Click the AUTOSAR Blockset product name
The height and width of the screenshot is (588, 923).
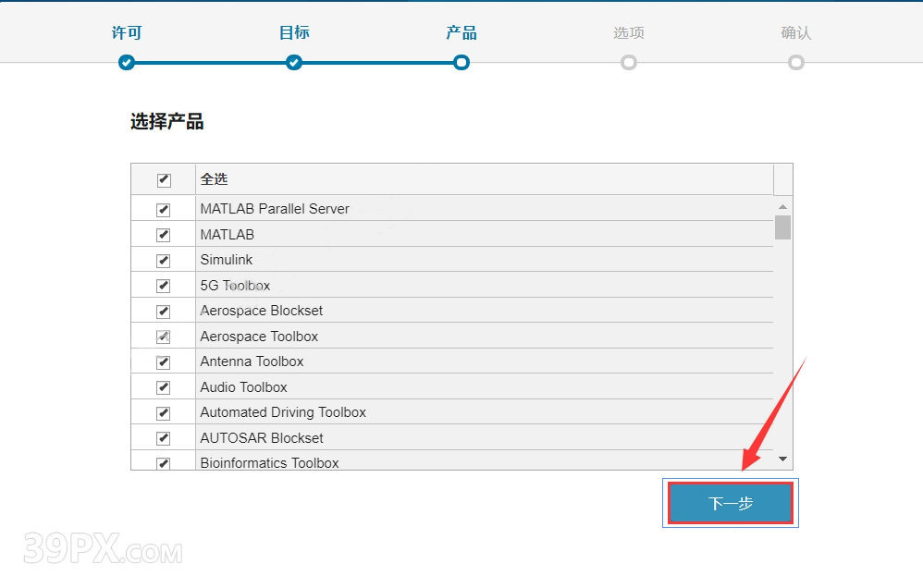[262, 438]
